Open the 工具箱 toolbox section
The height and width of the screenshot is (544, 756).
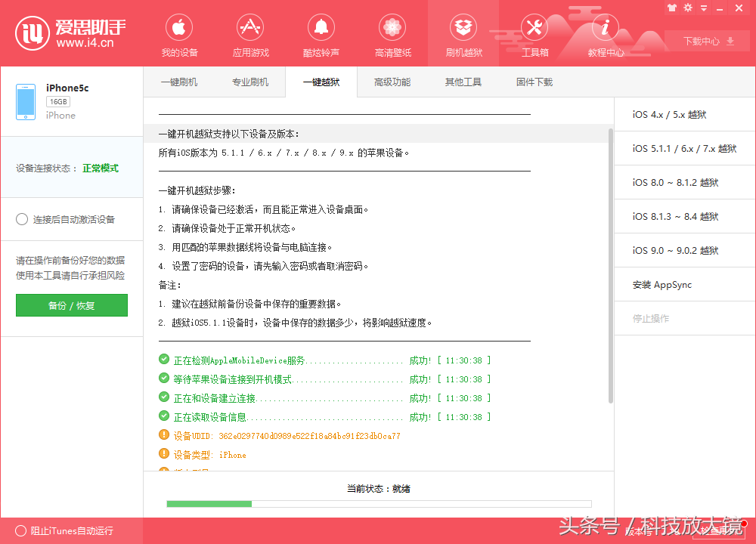point(534,34)
